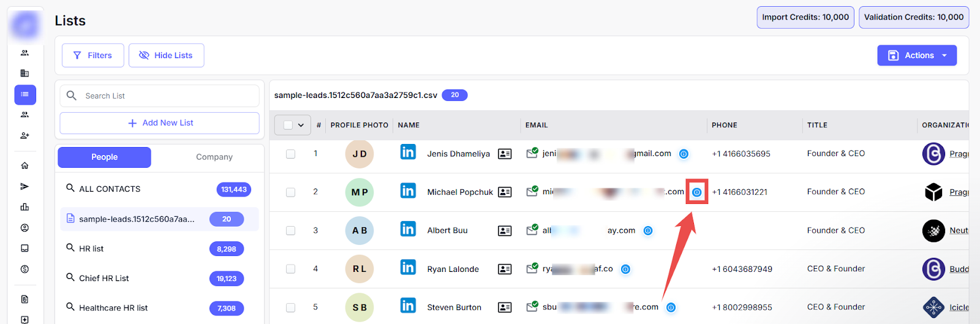Select checkbox for Ryan Lalonde row
Screen dimensions: 980x324
[x=290, y=269]
